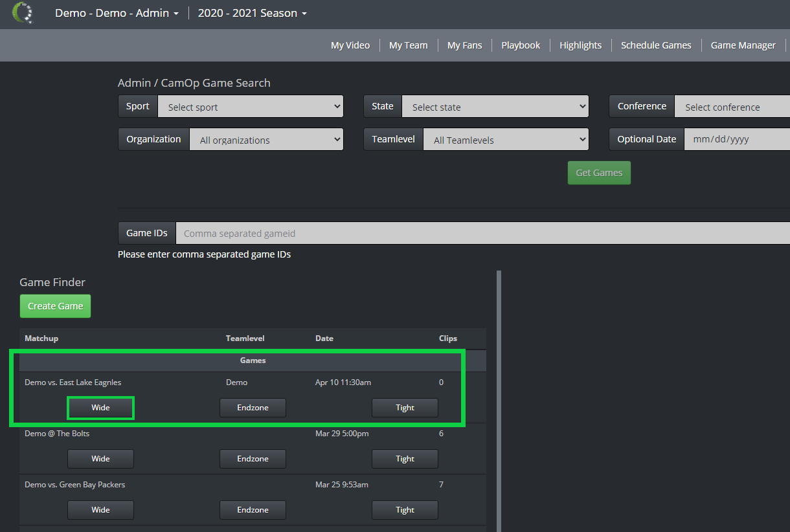Select Endzone for Demo vs. East Lake Eagnles
The width and height of the screenshot is (790, 532).
click(253, 408)
